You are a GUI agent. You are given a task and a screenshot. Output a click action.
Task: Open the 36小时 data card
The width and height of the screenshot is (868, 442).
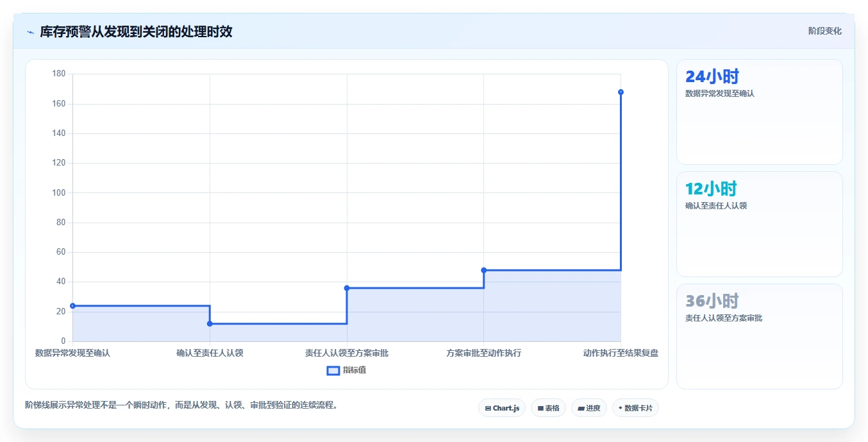click(x=759, y=337)
